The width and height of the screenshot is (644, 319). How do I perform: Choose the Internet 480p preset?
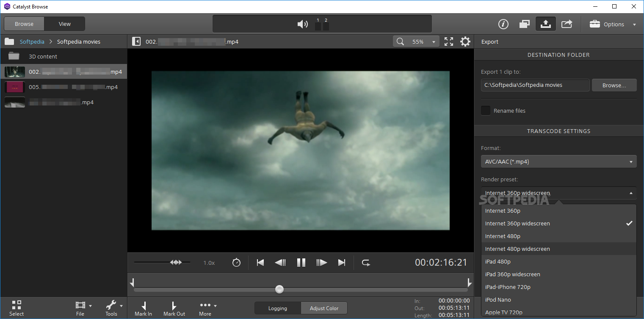point(558,236)
